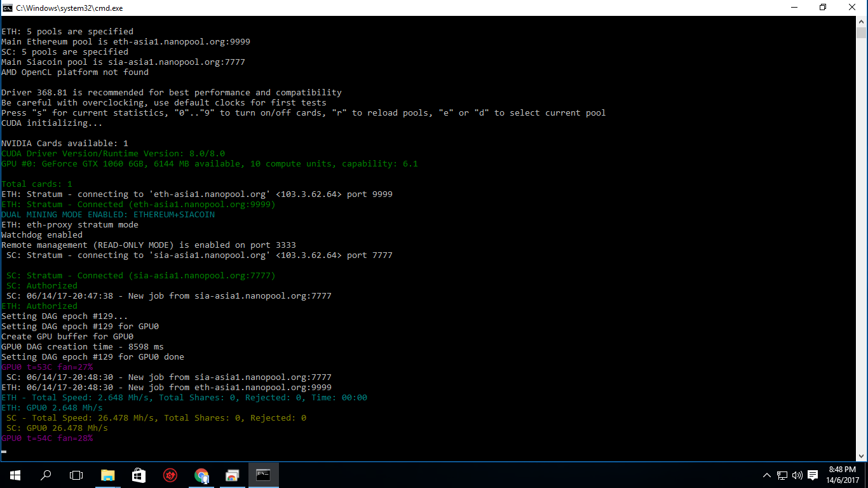Click 'Setting DAG epoch #129 for GPU0 done'

click(93, 357)
